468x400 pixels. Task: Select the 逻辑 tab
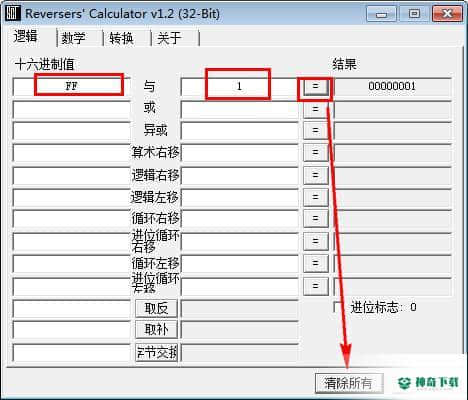[x=26, y=36]
